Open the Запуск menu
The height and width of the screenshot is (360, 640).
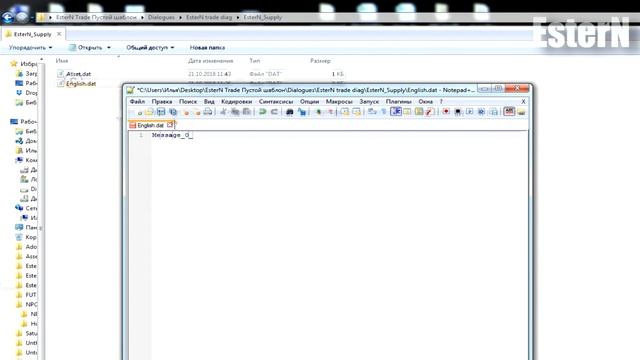click(x=369, y=101)
